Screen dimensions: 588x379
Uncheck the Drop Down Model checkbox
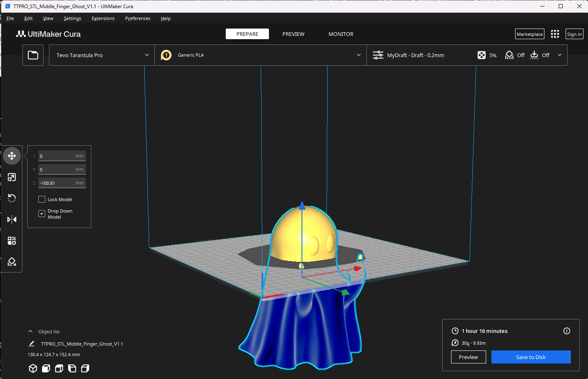coord(42,214)
